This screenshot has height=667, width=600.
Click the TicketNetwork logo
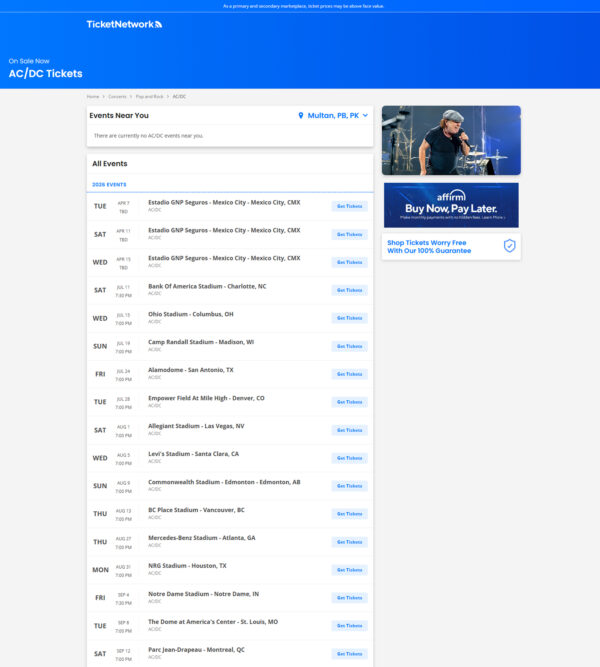pyautogui.click(x=124, y=24)
